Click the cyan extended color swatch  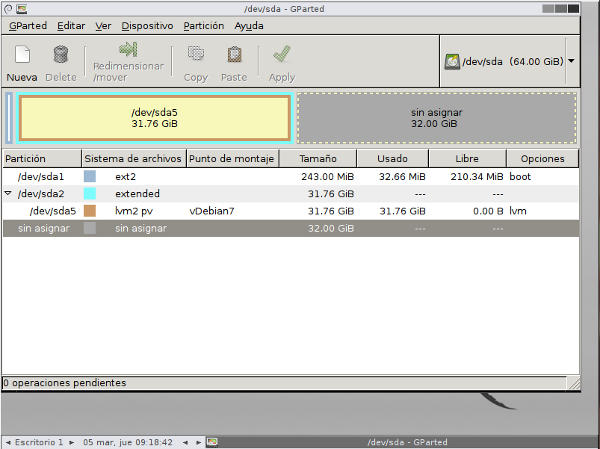90,194
